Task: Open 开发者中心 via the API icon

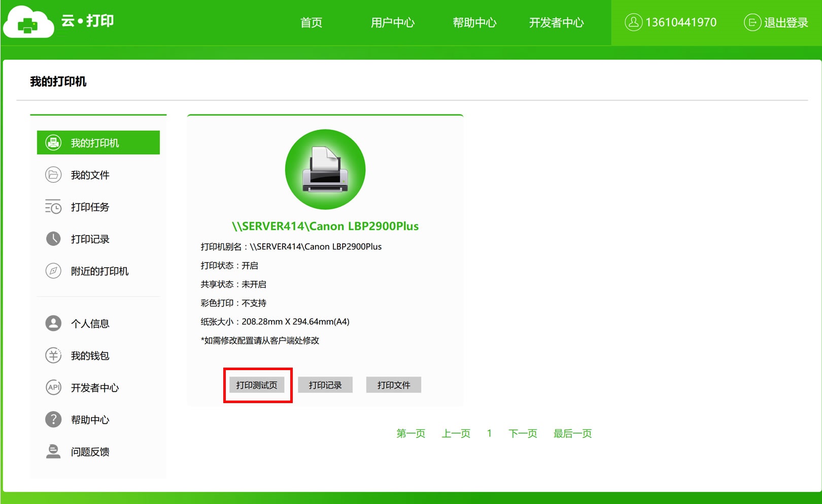Action: 54,387
